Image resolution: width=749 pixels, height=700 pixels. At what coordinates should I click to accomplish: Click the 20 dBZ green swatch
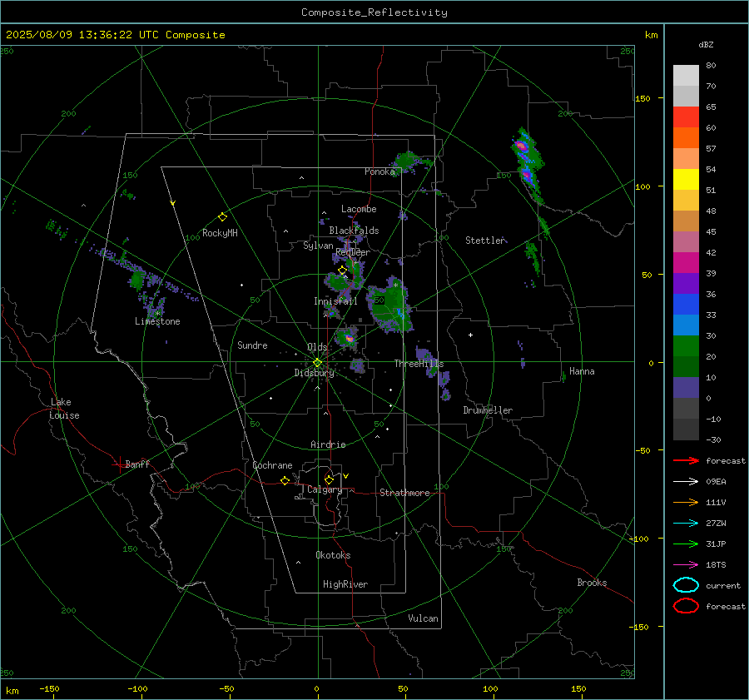coord(686,346)
